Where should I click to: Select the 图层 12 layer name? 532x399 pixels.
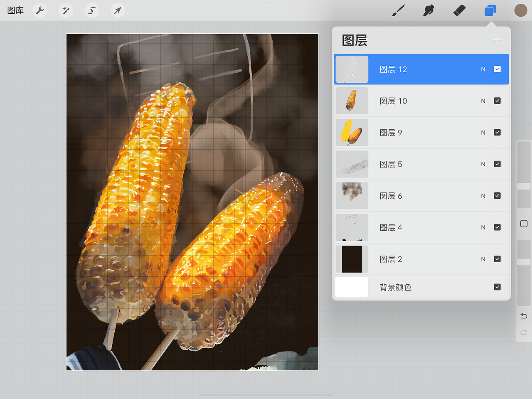(393, 69)
